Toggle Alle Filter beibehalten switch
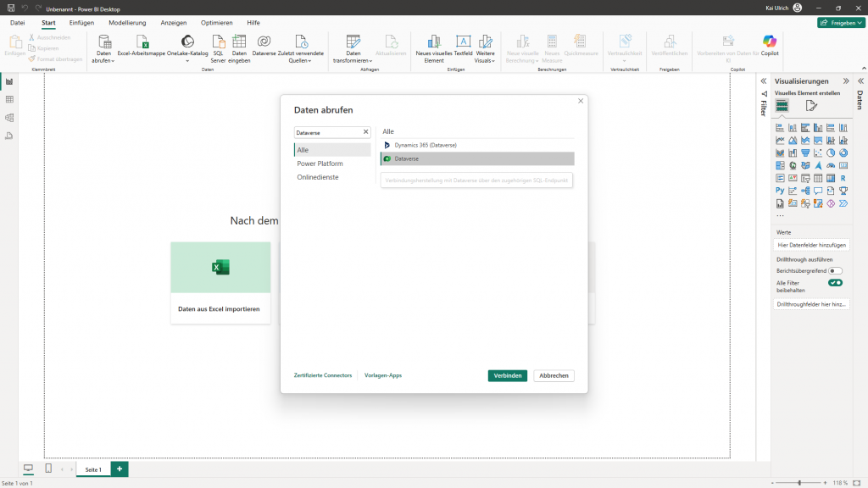Viewport: 868px width, 488px height. 835,283
